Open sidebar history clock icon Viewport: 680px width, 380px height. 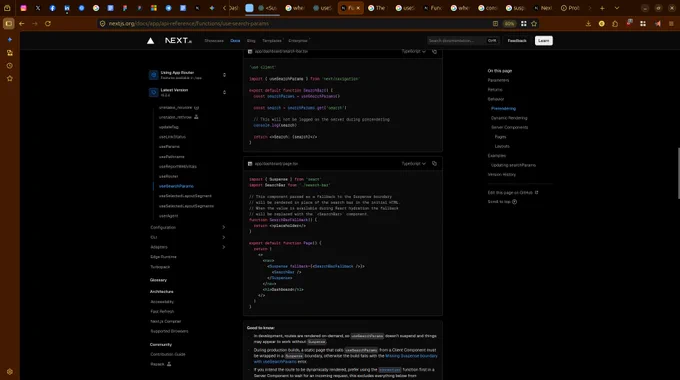tap(10, 66)
